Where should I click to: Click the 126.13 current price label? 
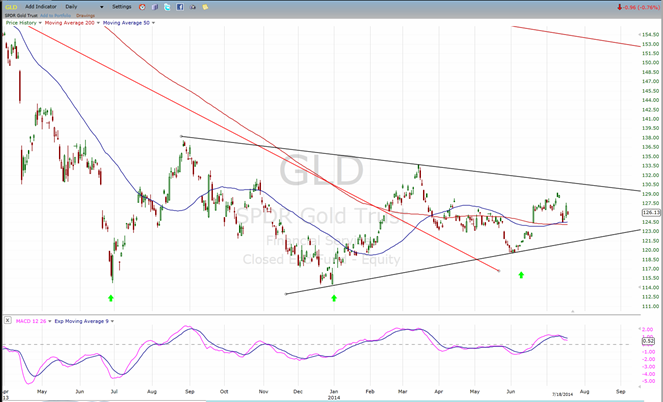click(651, 213)
